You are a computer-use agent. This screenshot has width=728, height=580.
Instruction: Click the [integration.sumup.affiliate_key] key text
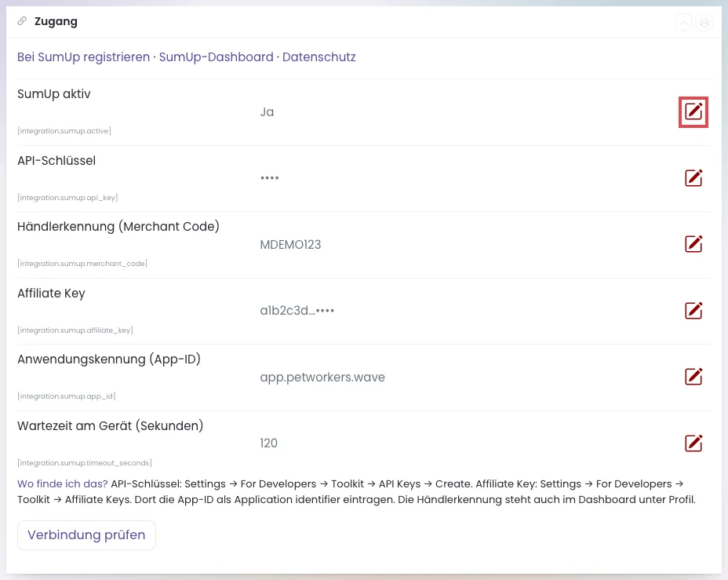75,330
